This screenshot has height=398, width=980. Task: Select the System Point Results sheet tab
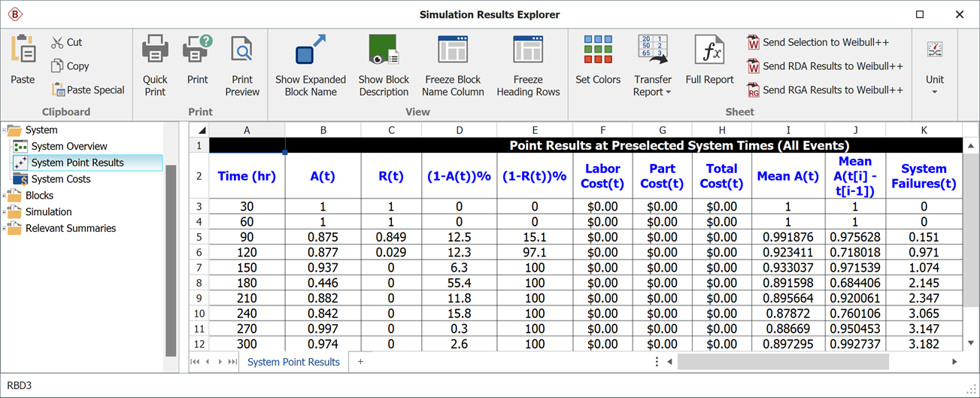tap(293, 362)
